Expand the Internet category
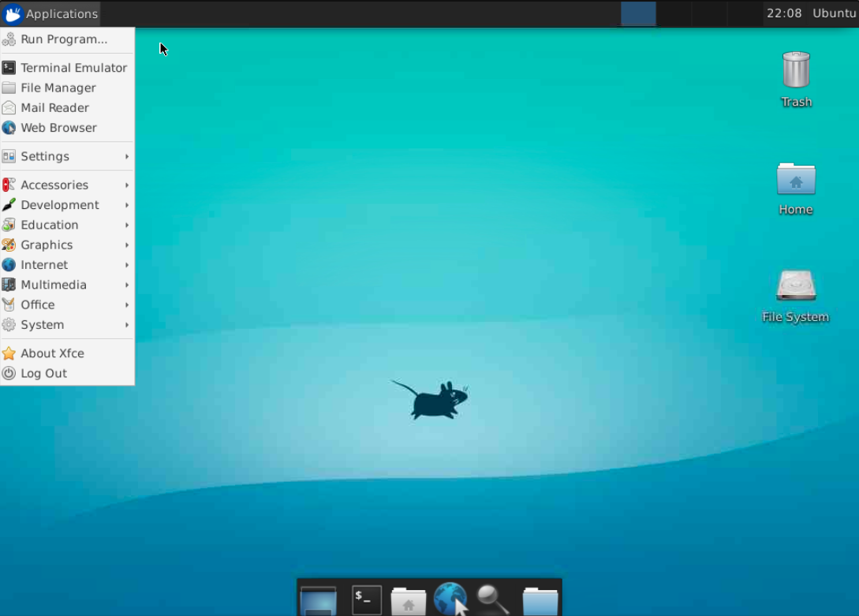 pos(67,265)
